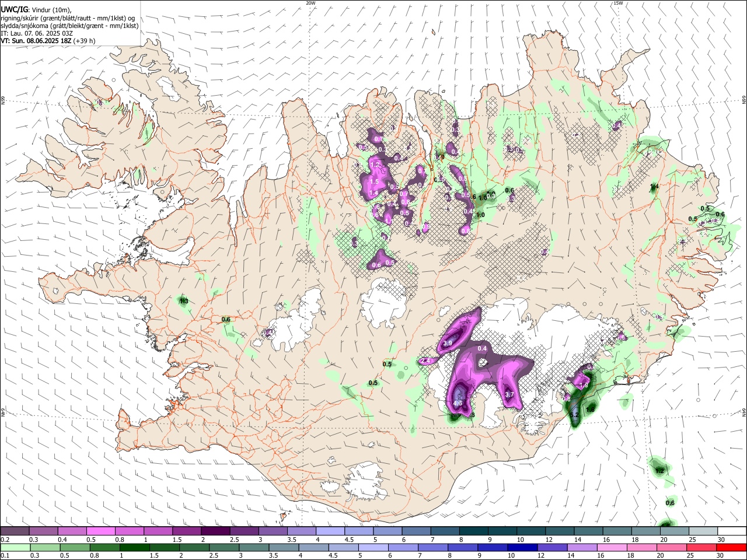Click the UWC/IG title text
The width and height of the screenshot is (747, 560).
pos(14,10)
